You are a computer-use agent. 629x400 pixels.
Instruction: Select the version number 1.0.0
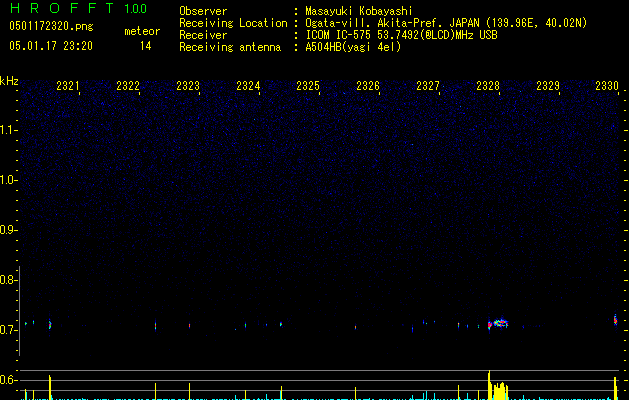click(x=136, y=9)
